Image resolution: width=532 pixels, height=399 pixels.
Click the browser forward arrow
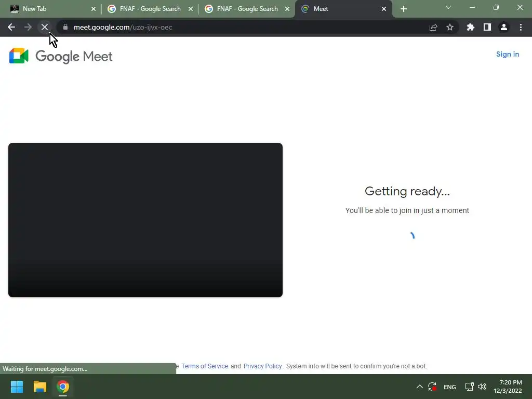tap(28, 27)
